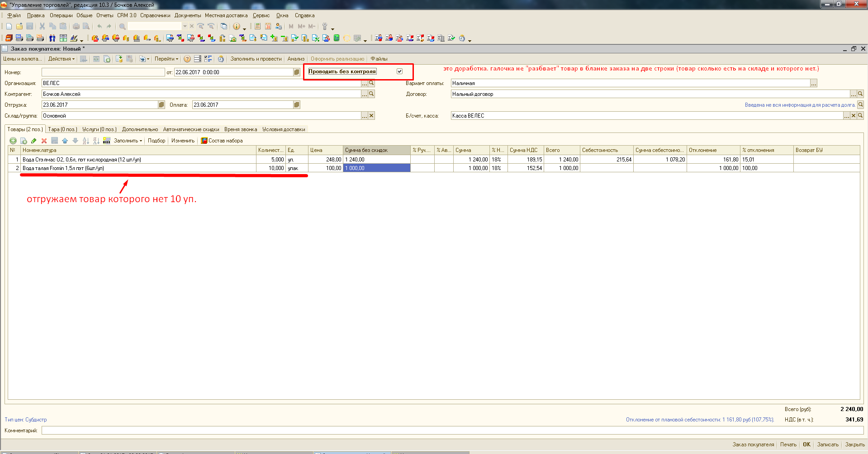Open the Тип цен: Субдистр link
This screenshot has height=454, width=868.
pyautogui.click(x=26, y=420)
